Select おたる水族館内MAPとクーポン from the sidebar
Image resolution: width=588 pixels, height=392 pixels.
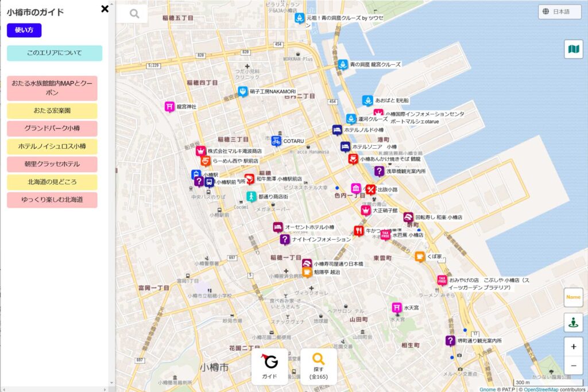[52, 88]
